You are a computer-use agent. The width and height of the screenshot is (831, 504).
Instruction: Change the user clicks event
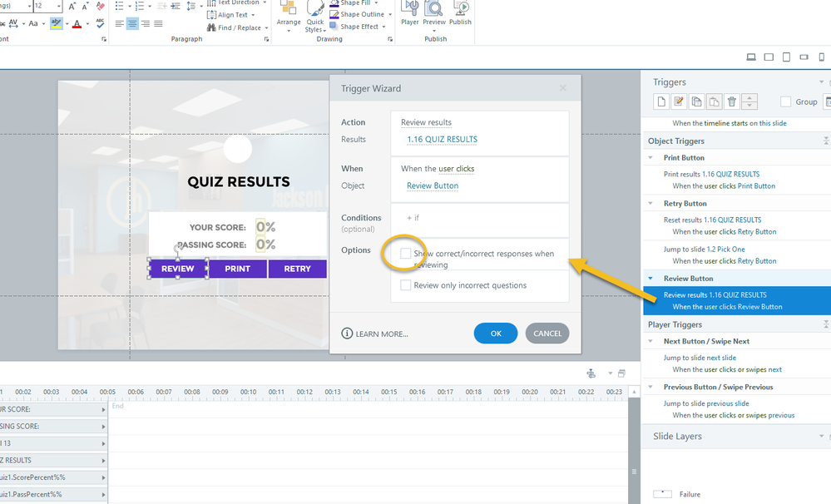pyautogui.click(x=457, y=169)
